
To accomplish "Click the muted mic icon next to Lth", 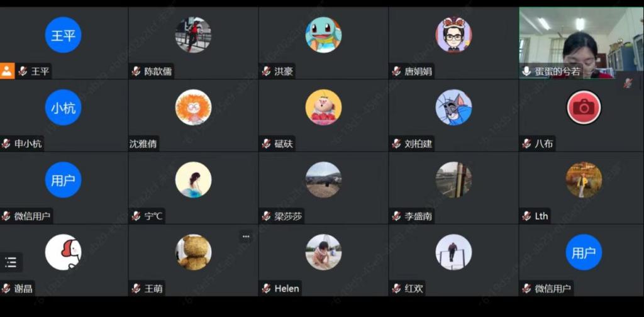I will coord(526,216).
